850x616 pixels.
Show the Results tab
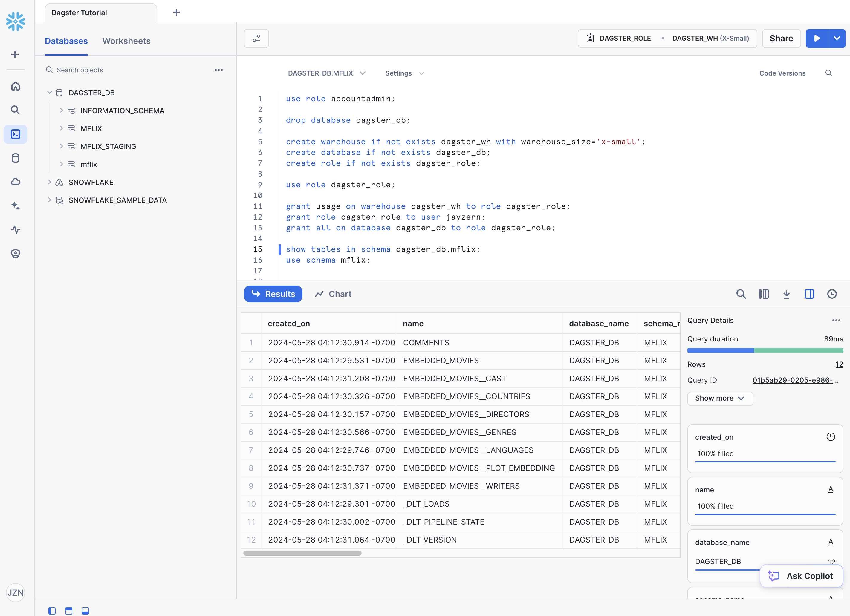[x=273, y=294]
